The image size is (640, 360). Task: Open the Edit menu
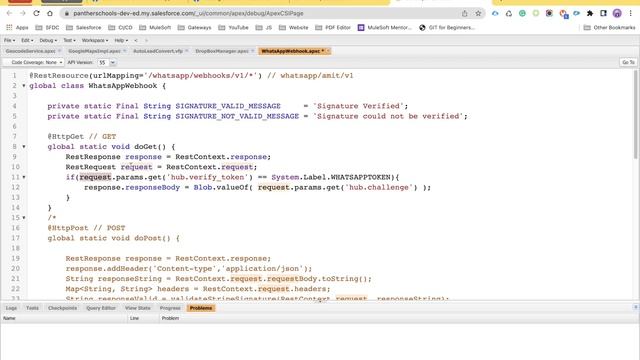click(x=27, y=40)
